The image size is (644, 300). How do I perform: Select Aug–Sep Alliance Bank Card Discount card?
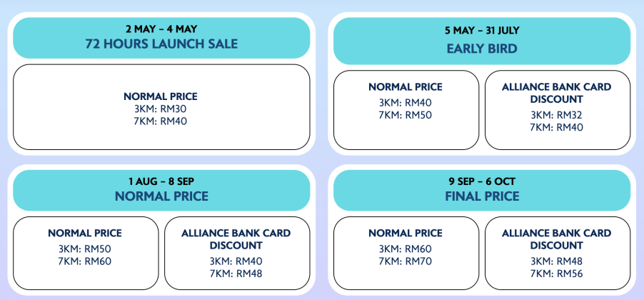tap(237, 253)
